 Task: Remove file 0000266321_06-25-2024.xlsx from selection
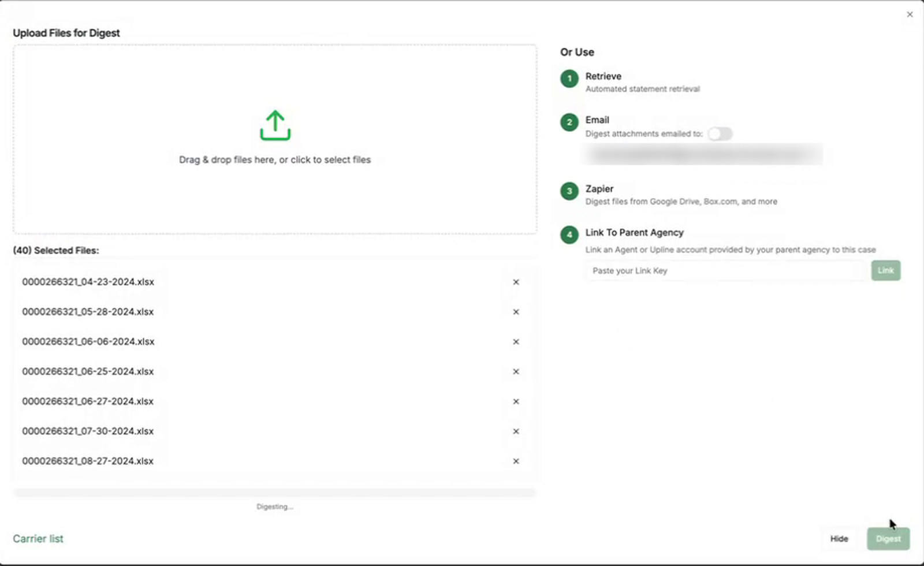point(516,371)
